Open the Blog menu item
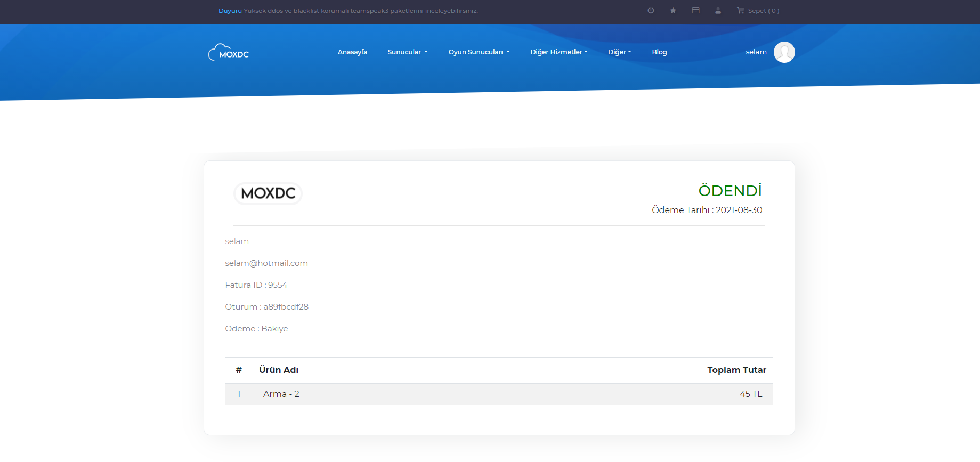Screen dimensions: 980x462 (659, 52)
